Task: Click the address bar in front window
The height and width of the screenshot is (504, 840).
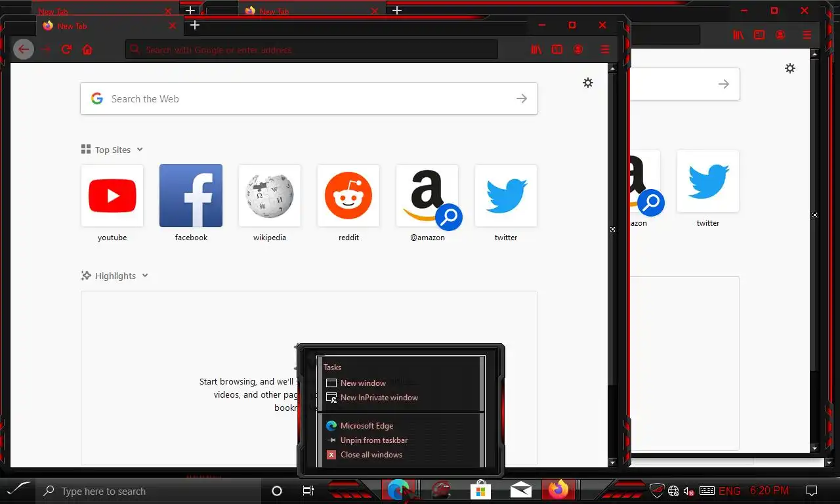Action: tap(312, 50)
